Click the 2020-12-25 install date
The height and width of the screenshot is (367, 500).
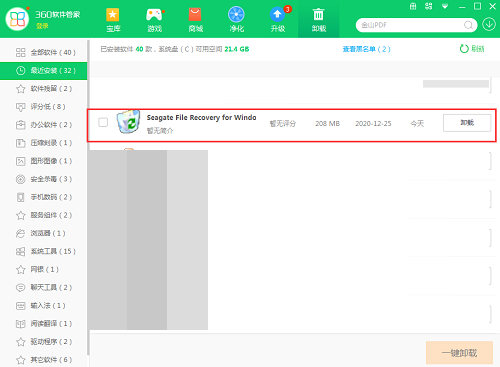click(x=373, y=124)
